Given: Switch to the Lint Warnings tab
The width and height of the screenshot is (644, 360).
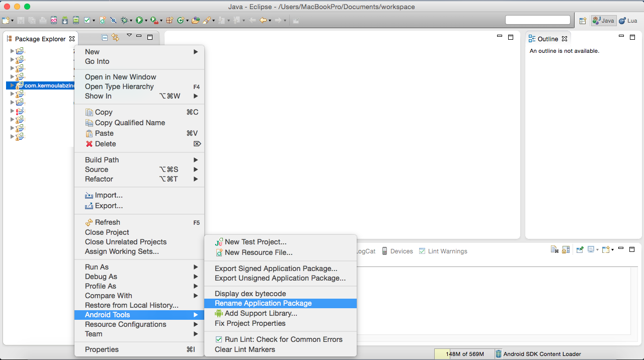Looking at the screenshot, I should [x=443, y=251].
